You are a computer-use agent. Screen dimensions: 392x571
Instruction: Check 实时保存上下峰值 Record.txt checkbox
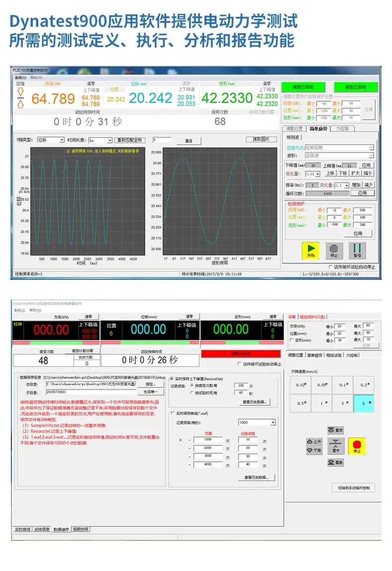coord(172,379)
